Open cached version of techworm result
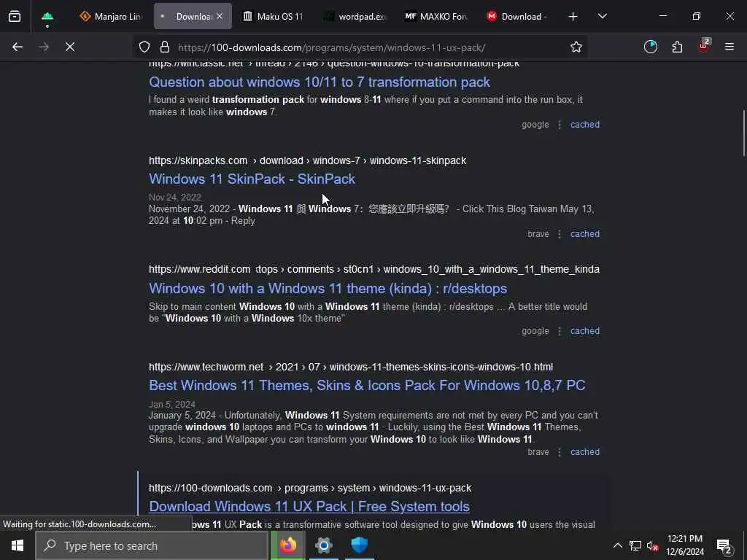747x560 pixels. [584, 452]
